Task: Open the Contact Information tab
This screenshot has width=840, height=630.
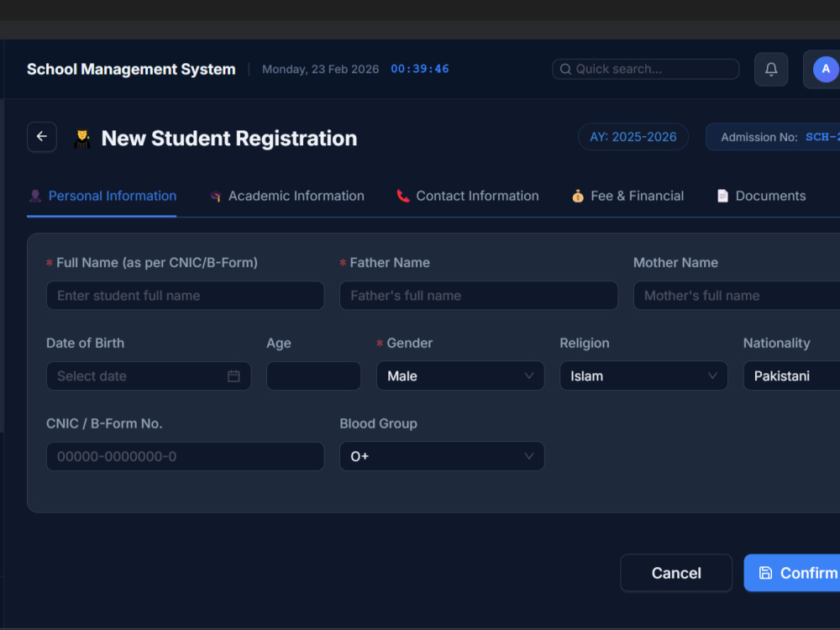Action: point(468,196)
